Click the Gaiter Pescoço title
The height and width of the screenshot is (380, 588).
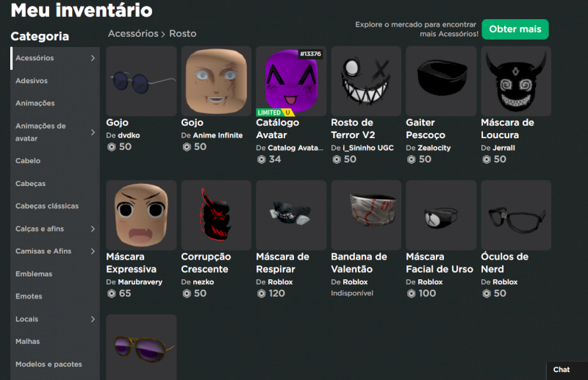tap(426, 129)
